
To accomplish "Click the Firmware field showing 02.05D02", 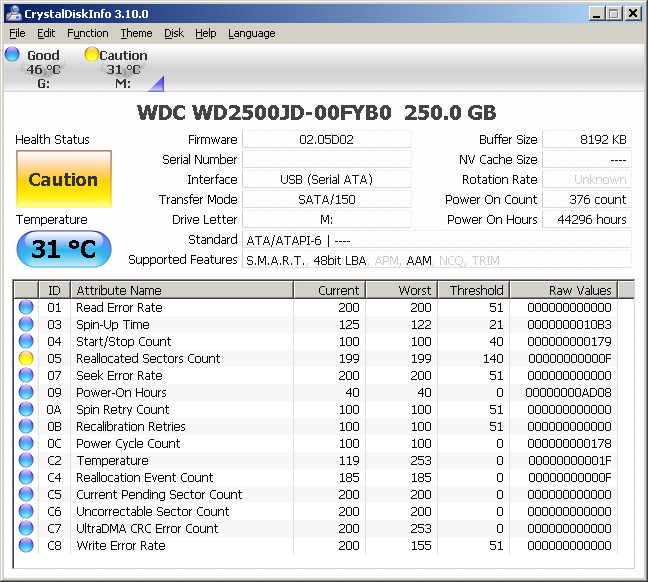I will 327,140.
